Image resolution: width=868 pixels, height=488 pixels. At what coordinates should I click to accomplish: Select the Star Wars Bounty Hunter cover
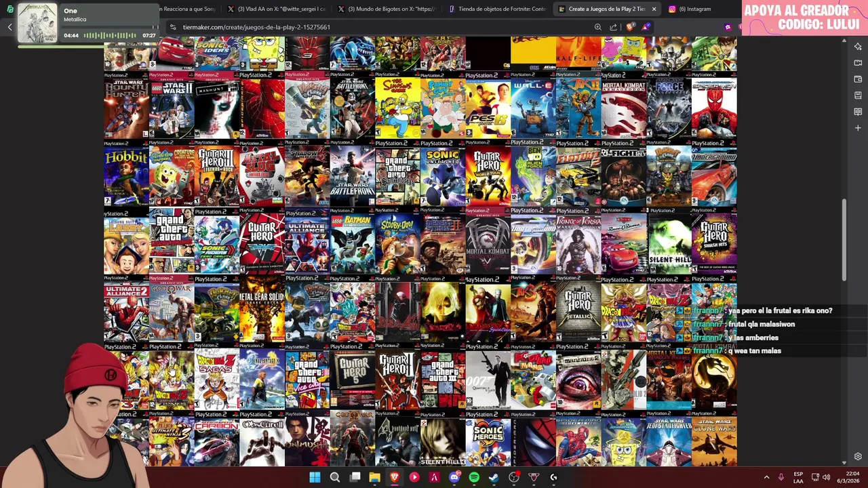click(126, 105)
